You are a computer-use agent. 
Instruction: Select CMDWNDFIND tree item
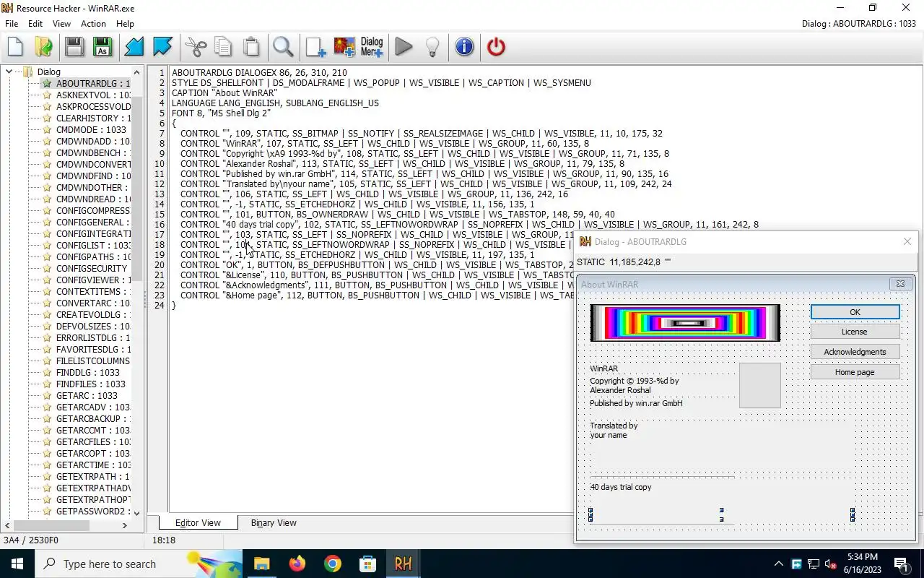coord(93,176)
